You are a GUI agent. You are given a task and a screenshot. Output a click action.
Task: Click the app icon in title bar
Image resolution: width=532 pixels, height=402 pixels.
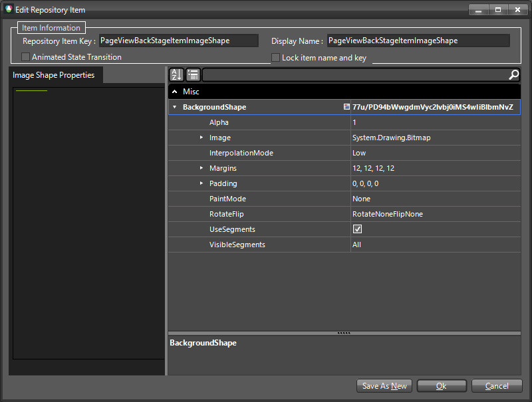click(x=9, y=10)
